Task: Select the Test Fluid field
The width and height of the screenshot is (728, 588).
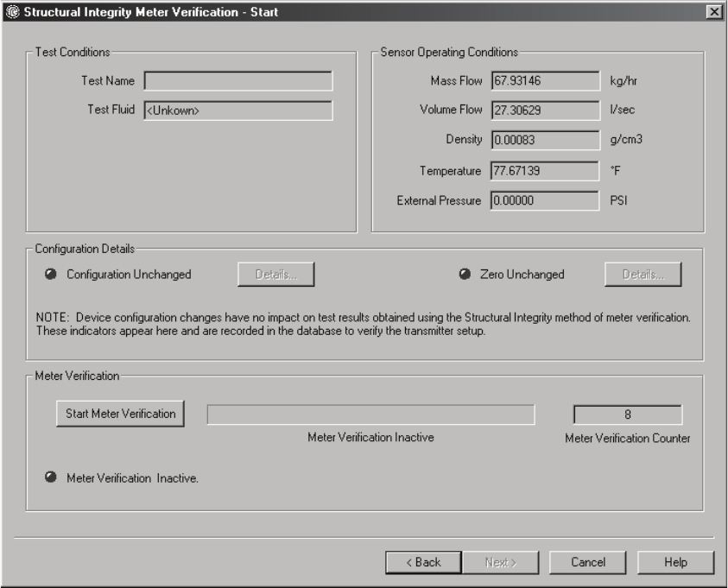Action: tap(238, 110)
